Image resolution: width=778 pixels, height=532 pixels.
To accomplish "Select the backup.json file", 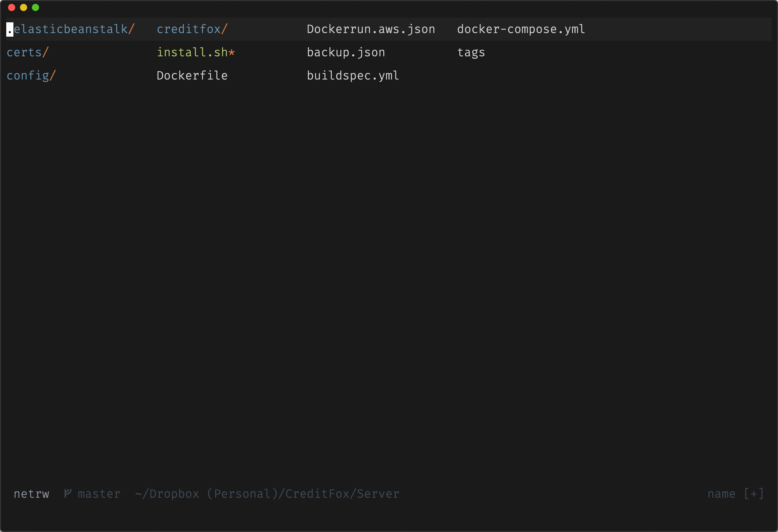I will coord(346,52).
